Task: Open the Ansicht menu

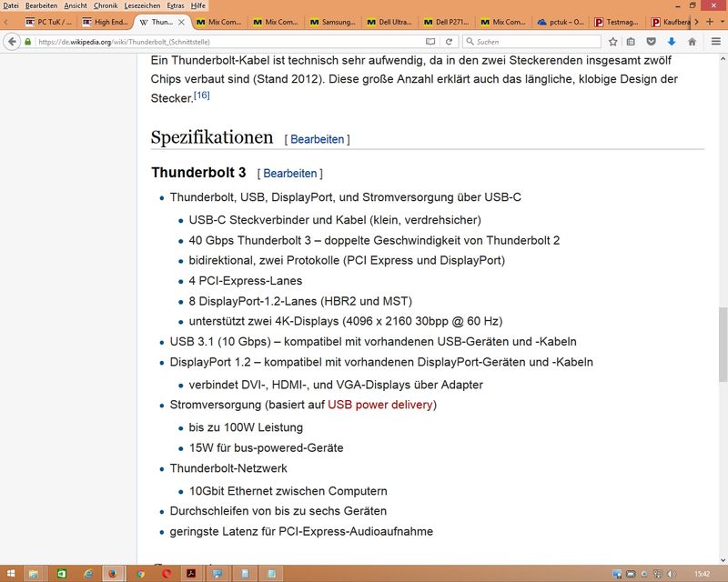Action: [76, 5]
